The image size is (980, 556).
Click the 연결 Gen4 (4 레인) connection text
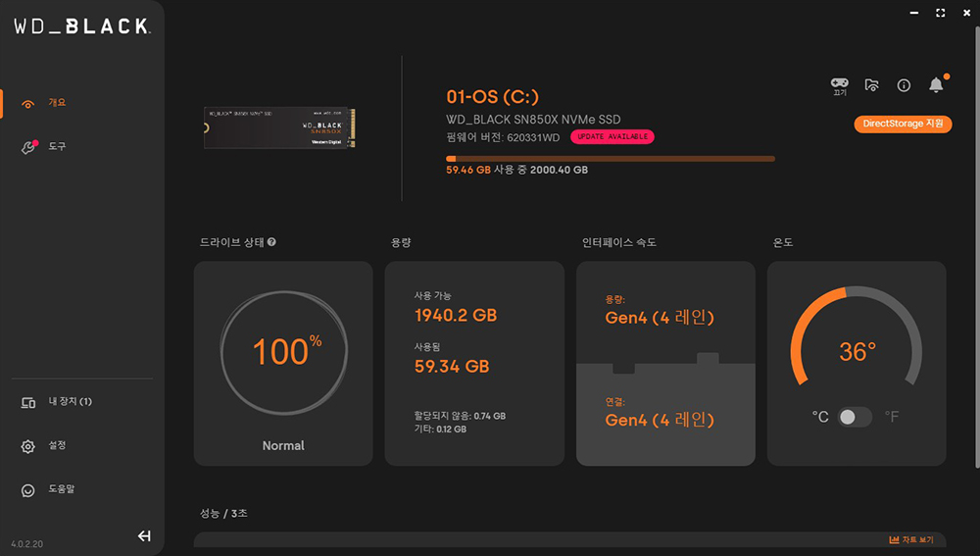(660, 420)
